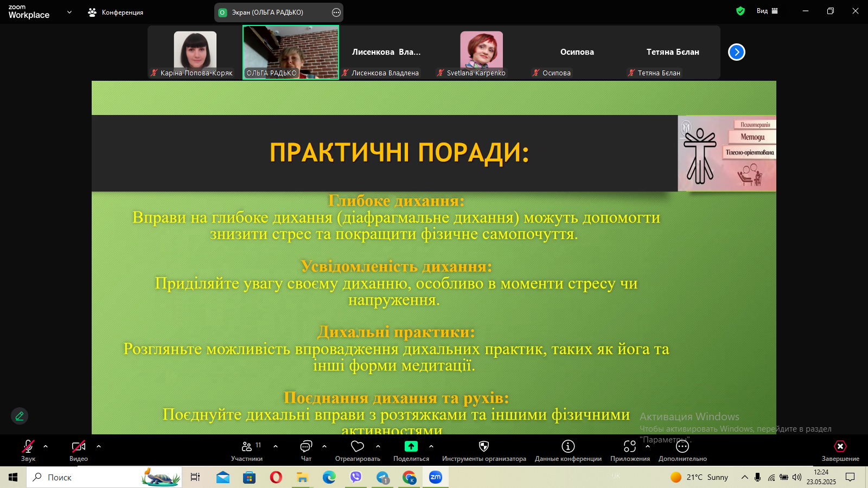Open Инструменты организатора host tools
The width and height of the screenshot is (868, 488).
point(484,451)
